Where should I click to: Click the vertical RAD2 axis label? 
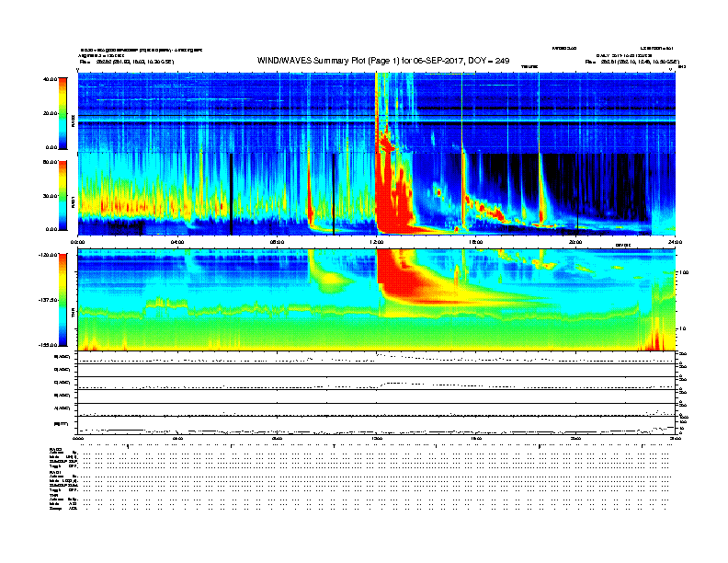click(x=73, y=121)
